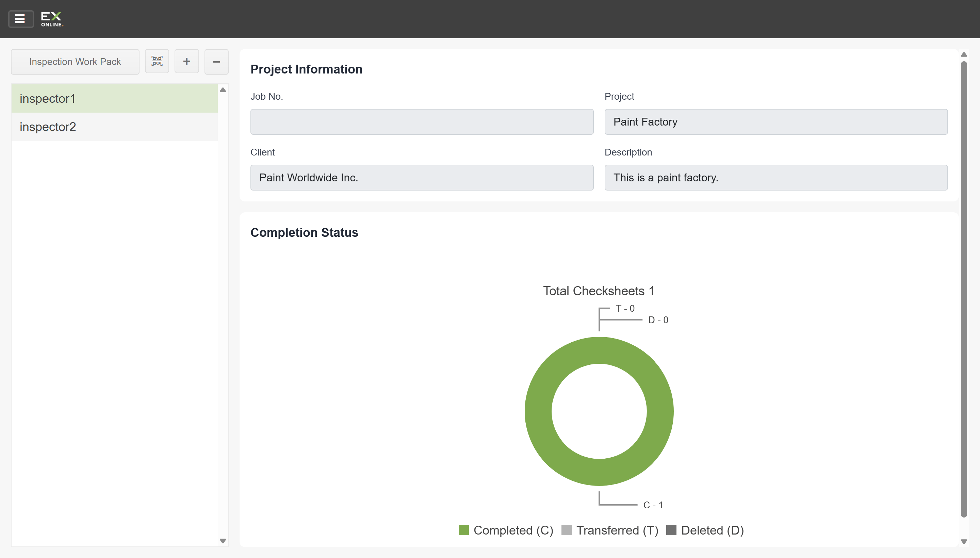Click the Client field Paint Worldwide Inc.
The height and width of the screenshot is (558, 980).
422,178
